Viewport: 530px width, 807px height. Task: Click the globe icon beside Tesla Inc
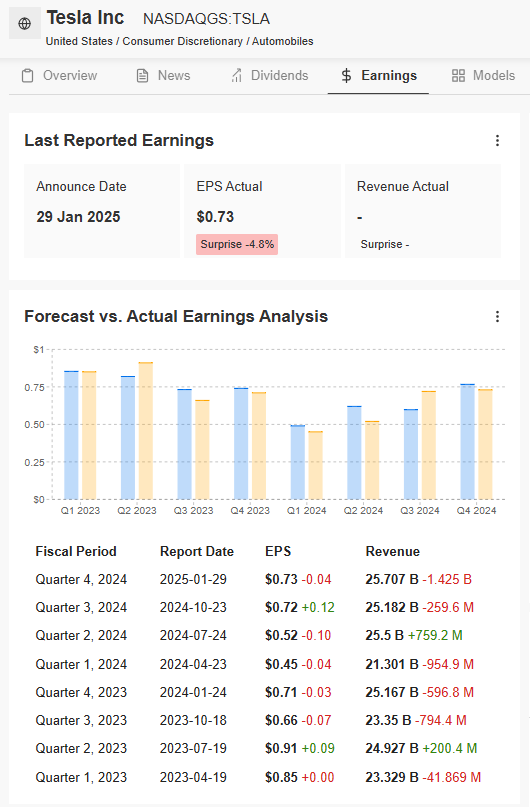pyautogui.click(x=25, y=24)
